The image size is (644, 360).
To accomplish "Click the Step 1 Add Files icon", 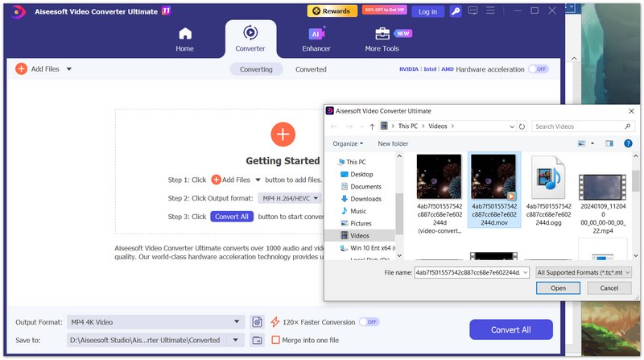I will 216,180.
